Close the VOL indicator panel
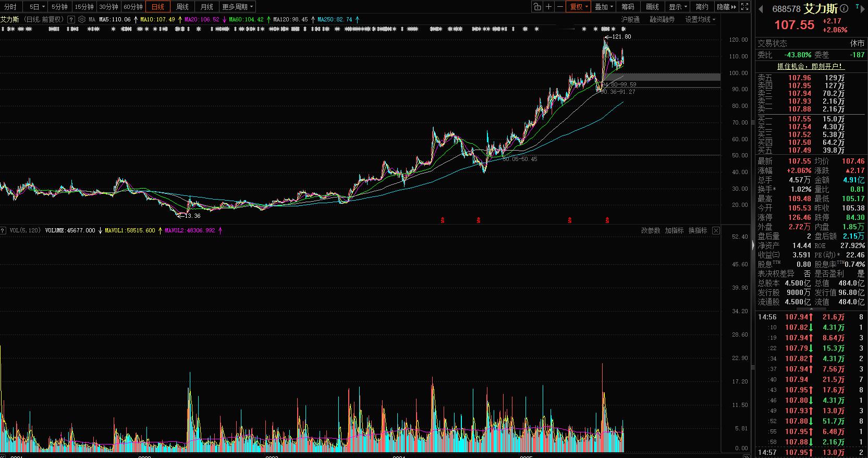This screenshot has height=458, width=868. pos(716,230)
